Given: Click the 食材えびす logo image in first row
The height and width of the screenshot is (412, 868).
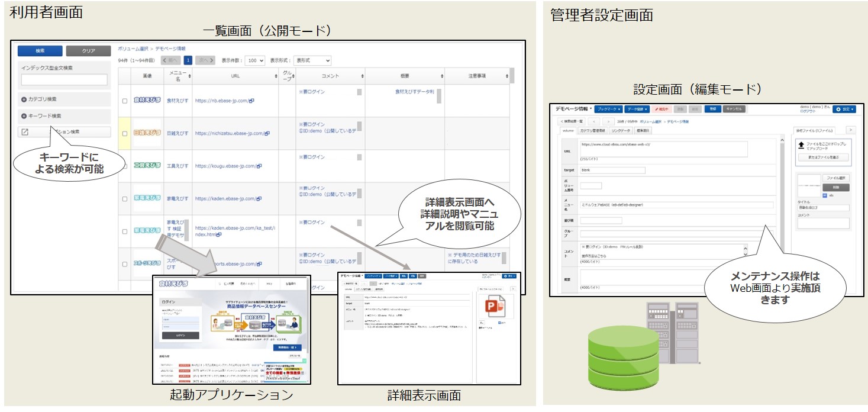Looking at the screenshot, I should (147, 101).
